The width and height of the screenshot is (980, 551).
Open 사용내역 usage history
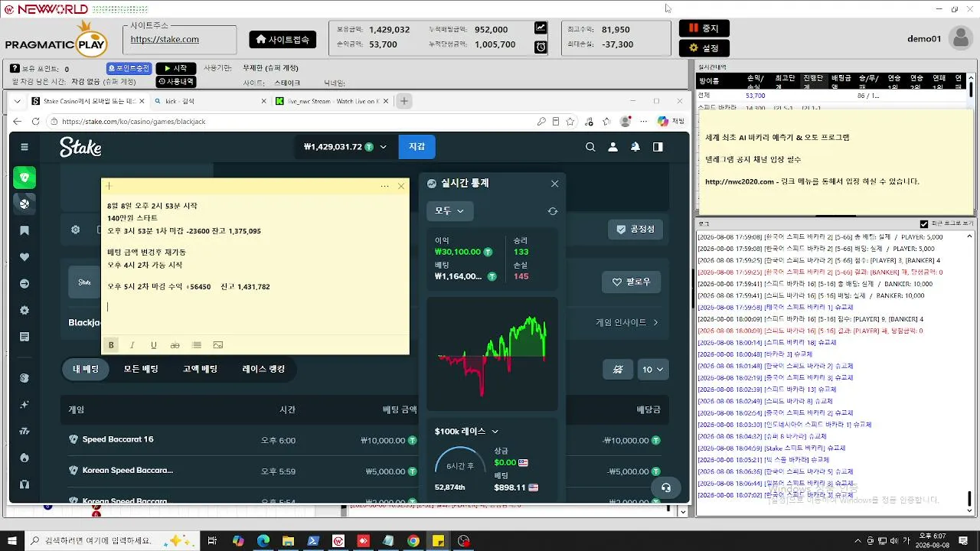[175, 81]
